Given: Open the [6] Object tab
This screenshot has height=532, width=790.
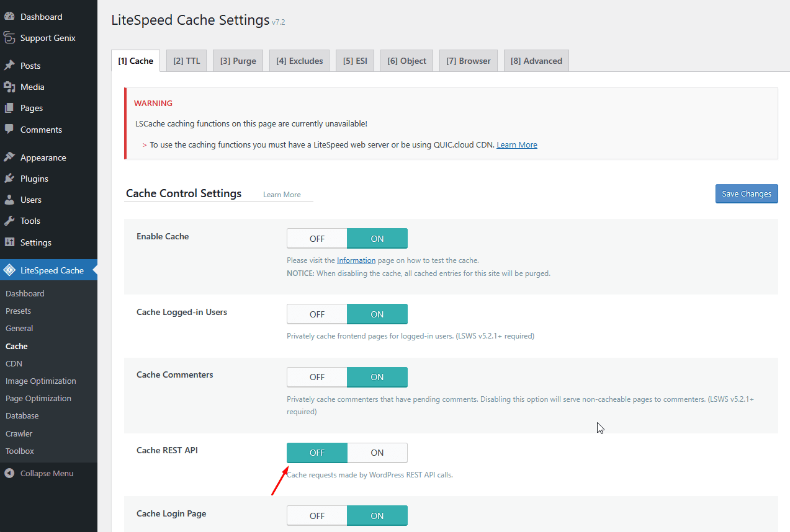Looking at the screenshot, I should coord(407,61).
